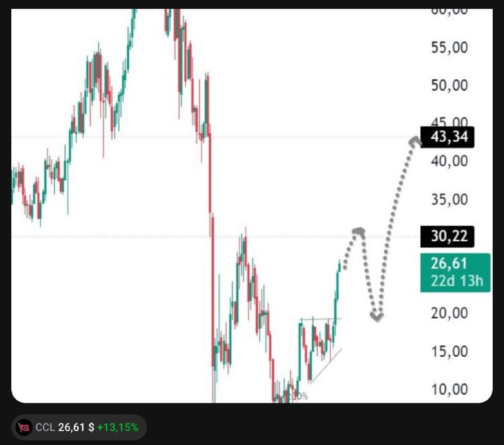Click the 22d 13h countdown label
The height and width of the screenshot is (445, 504).
tap(457, 281)
